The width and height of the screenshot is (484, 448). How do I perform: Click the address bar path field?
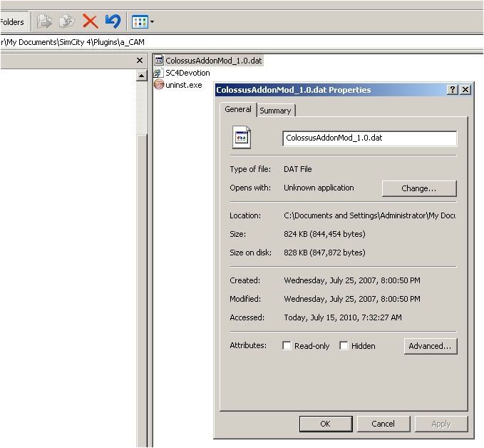(242, 42)
